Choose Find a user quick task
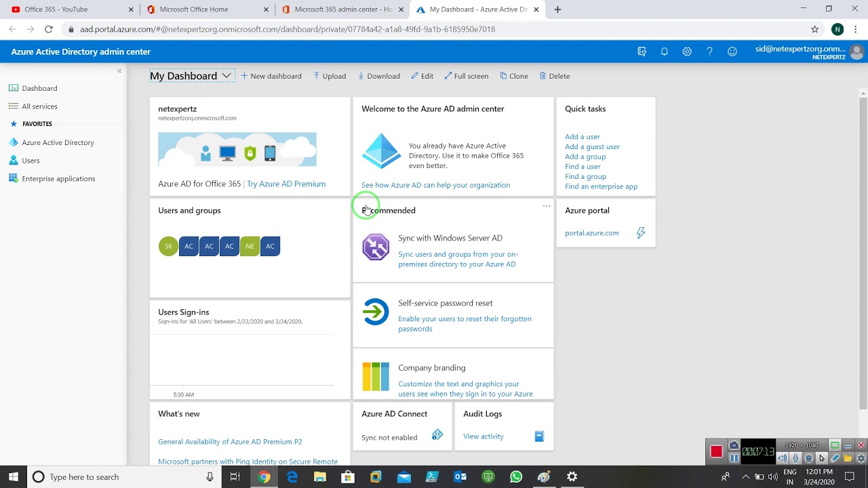 (583, 167)
